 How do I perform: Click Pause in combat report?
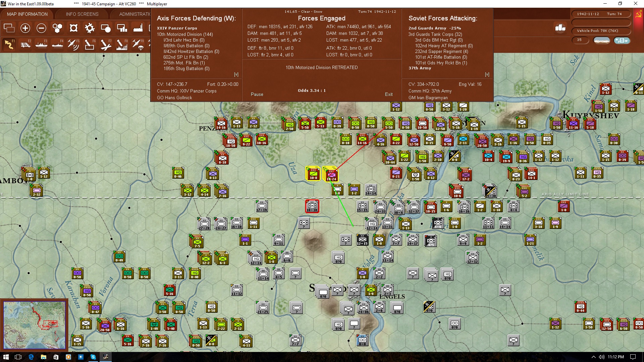pyautogui.click(x=257, y=95)
